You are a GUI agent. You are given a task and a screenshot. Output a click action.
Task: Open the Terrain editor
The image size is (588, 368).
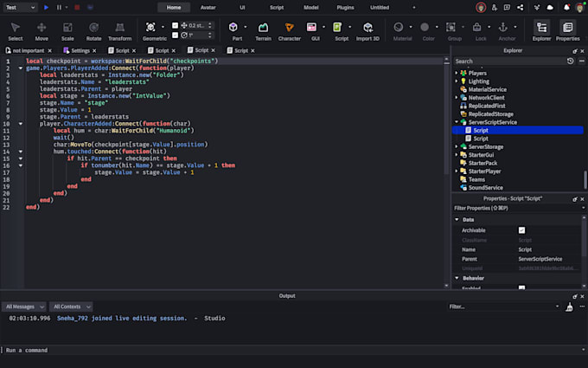pyautogui.click(x=263, y=31)
